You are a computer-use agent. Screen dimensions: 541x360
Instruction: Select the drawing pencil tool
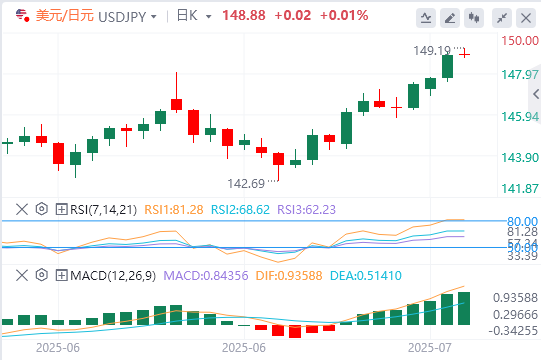pos(450,18)
